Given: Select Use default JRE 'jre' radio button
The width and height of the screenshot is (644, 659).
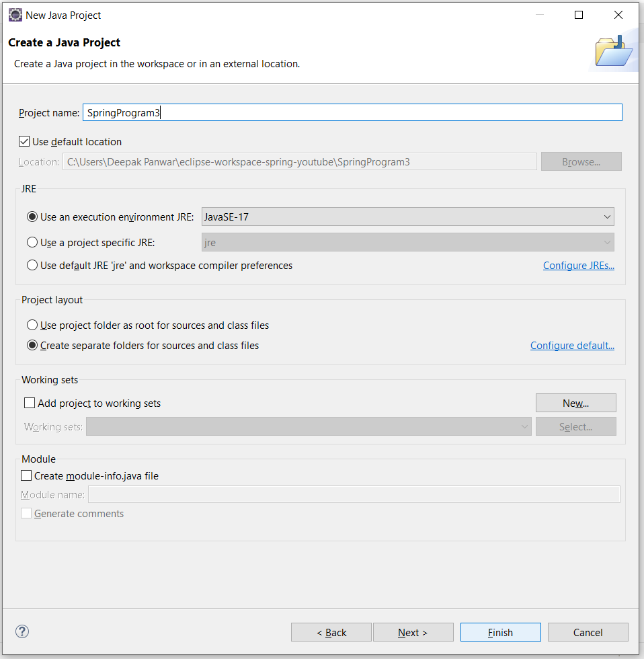Looking at the screenshot, I should tap(32, 265).
